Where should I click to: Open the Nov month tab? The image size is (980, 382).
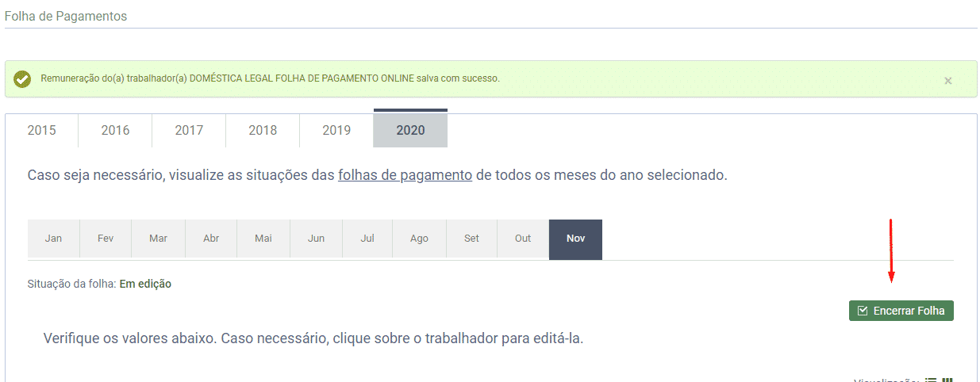pyautogui.click(x=576, y=239)
